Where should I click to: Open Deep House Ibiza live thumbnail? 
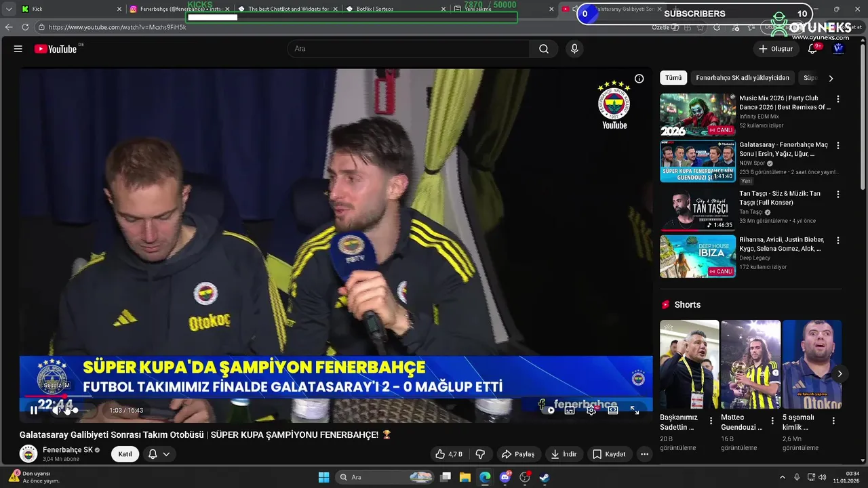[x=698, y=257]
